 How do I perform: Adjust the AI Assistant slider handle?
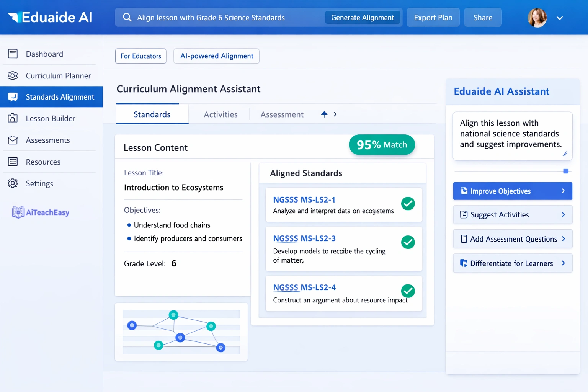coord(565,171)
